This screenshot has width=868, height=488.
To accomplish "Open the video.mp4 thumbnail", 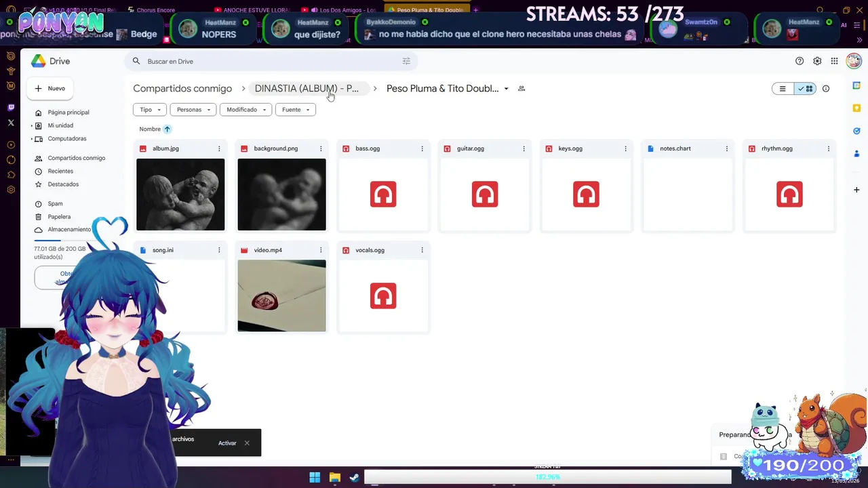I will point(281,296).
